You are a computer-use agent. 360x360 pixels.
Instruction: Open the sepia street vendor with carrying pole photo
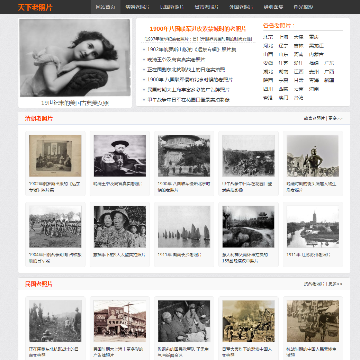pyautogui.click(x=313, y=321)
